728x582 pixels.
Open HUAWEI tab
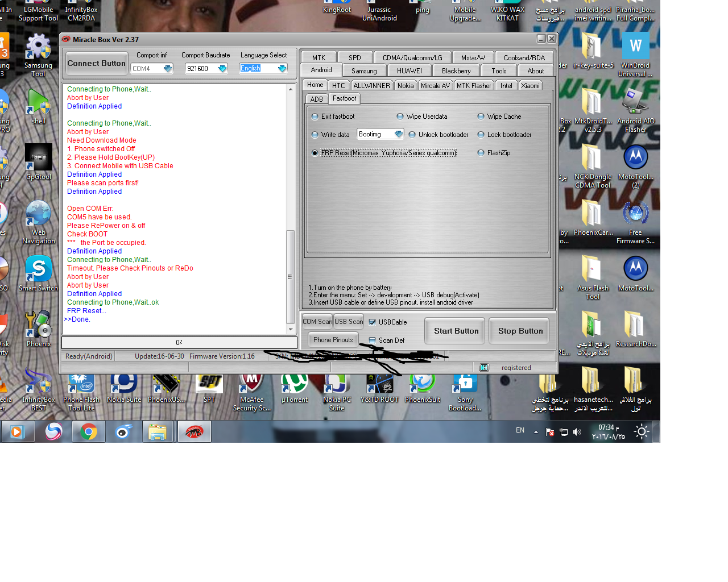pos(409,71)
